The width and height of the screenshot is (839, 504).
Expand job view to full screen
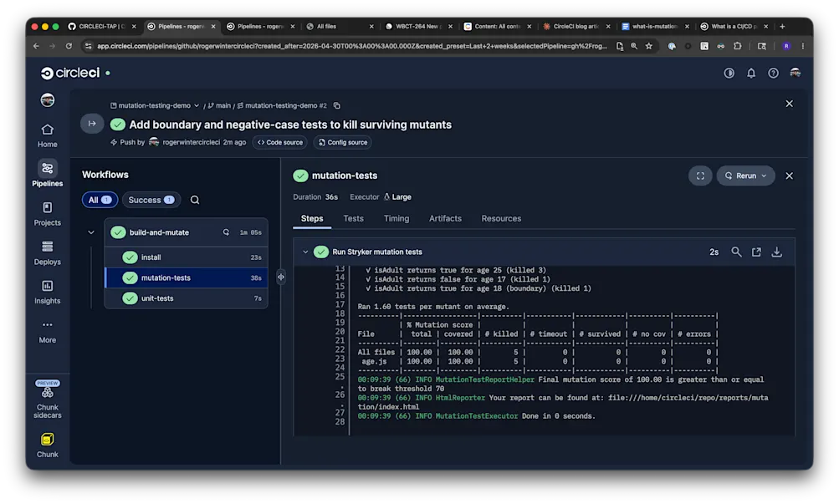pos(700,176)
